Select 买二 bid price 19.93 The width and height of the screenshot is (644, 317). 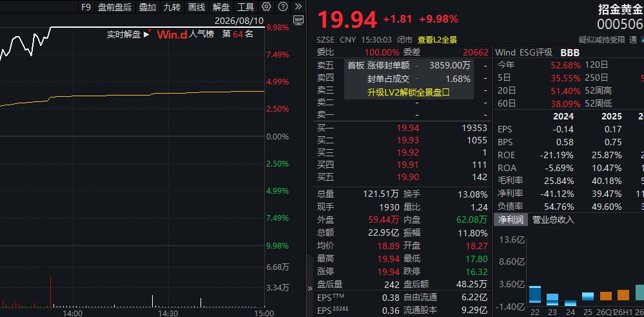click(408, 141)
